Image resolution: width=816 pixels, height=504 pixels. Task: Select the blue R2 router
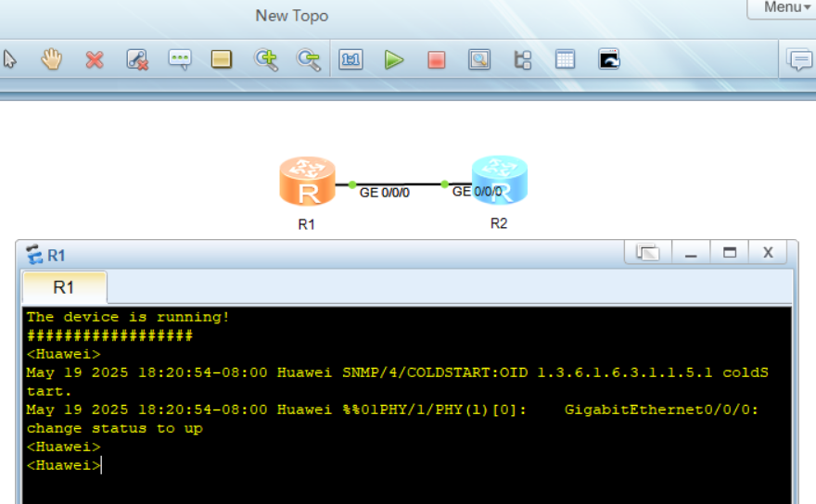tap(500, 180)
